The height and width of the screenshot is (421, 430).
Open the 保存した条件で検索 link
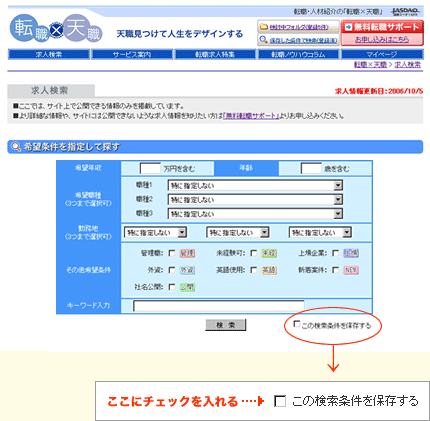pos(303,40)
